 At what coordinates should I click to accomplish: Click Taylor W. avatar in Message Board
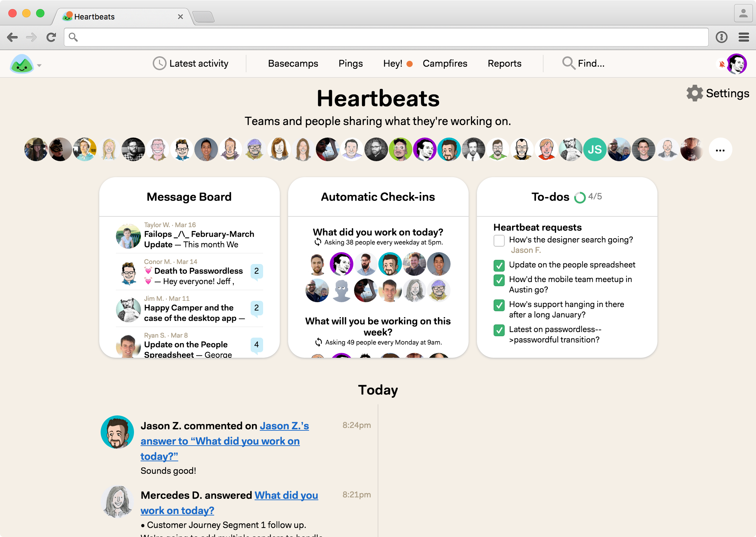pos(128,237)
